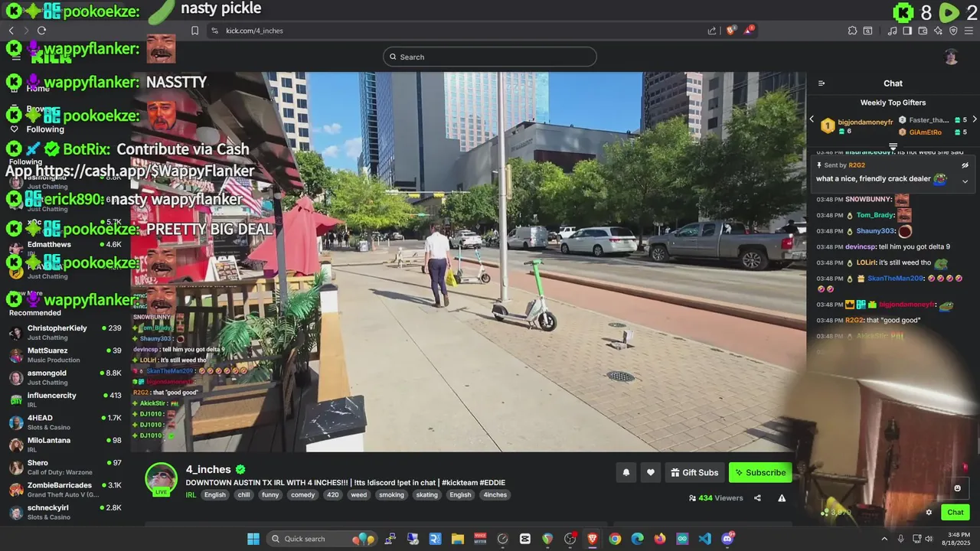
Task: Go back in browser history
Action: (x=11, y=31)
